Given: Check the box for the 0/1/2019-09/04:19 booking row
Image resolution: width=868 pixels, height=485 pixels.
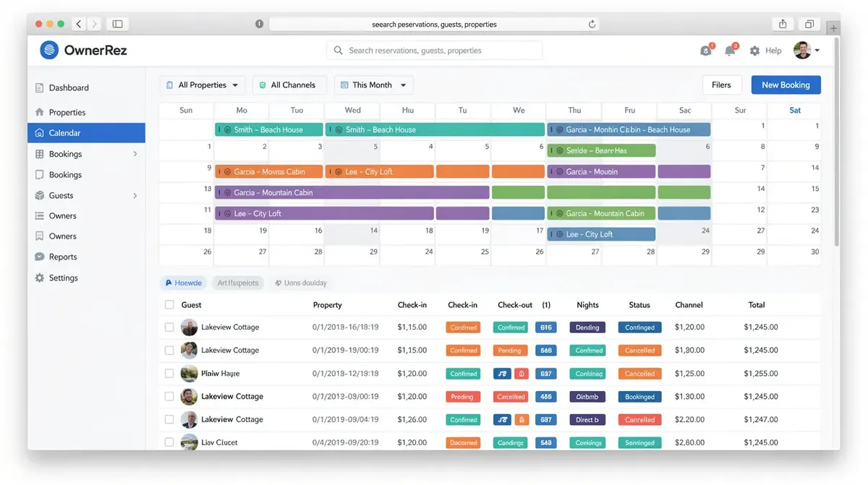Looking at the screenshot, I should click(169, 419).
